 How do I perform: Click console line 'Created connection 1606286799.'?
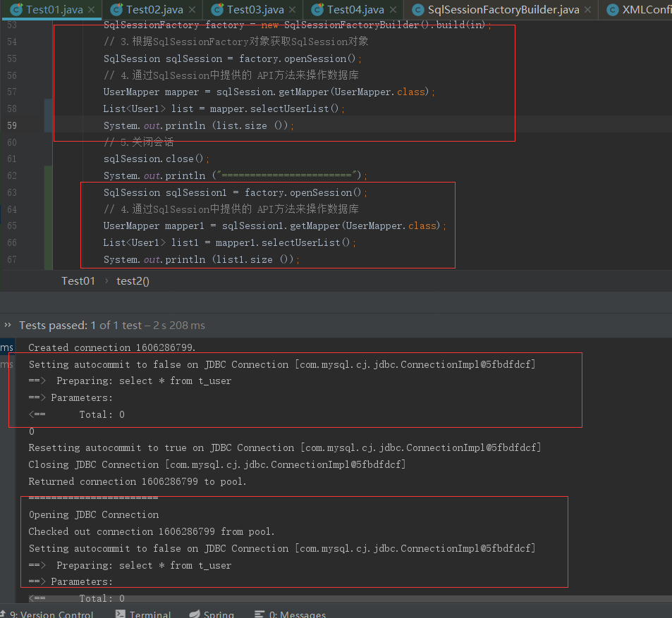(x=112, y=347)
